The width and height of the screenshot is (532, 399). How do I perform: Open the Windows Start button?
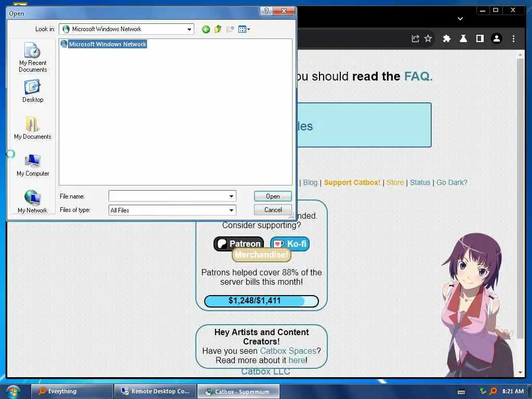point(12,392)
